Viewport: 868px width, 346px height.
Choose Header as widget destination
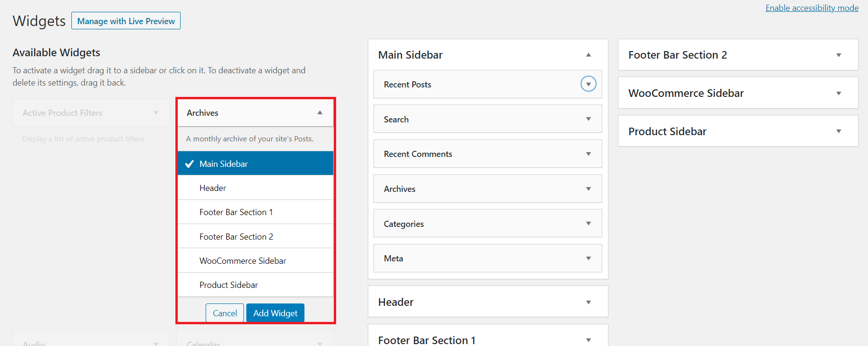255,188
